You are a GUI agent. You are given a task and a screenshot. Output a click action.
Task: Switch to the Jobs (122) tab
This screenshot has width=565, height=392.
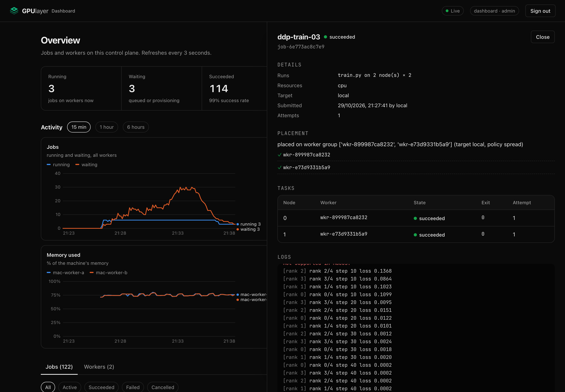pos(59,367)
